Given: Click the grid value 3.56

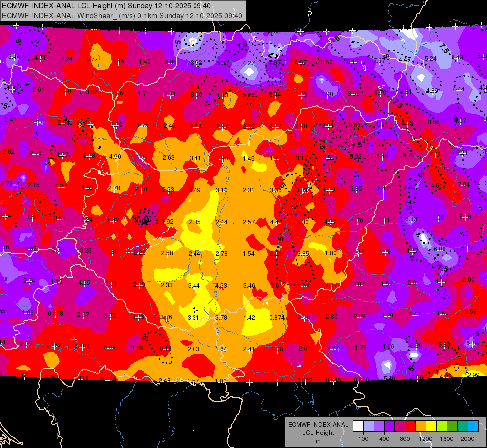Looking at the screenshot, I should tap(471, 312).
